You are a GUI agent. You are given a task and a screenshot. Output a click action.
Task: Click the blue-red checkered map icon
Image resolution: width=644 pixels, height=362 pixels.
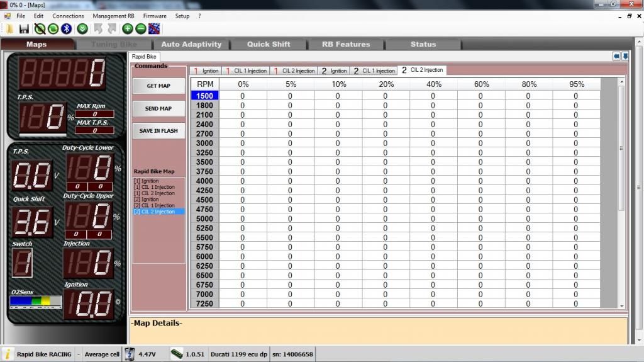[x=154, y=29]
